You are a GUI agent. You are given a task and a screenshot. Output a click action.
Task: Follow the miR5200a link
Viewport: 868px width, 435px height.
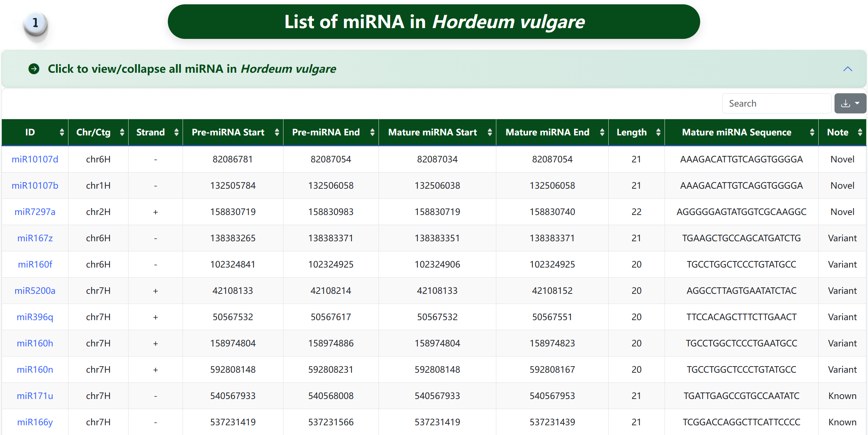pos(35,291)
